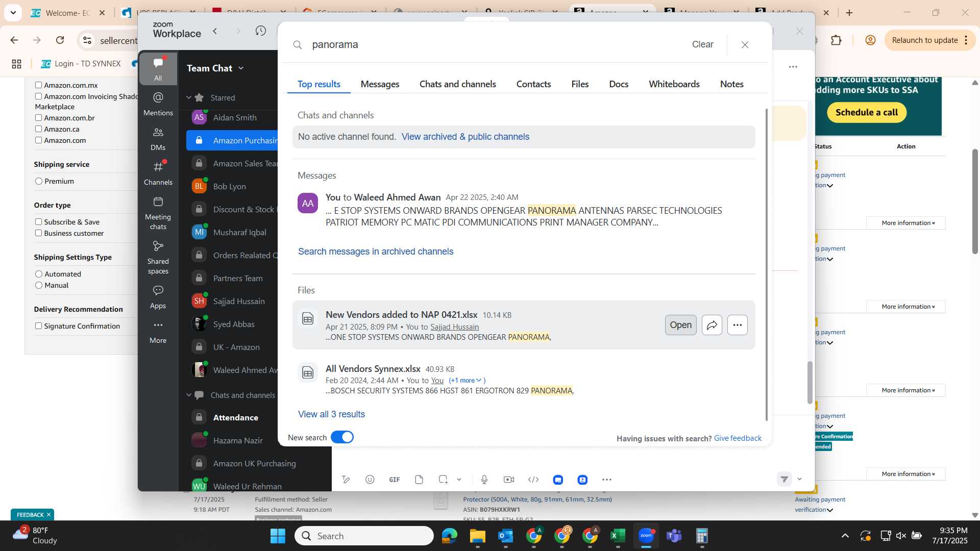Image resolution: width=980 pixels, height=551 pixels.
Task: Open Excel from Windows taskbar
Action: tap(618, 536)
